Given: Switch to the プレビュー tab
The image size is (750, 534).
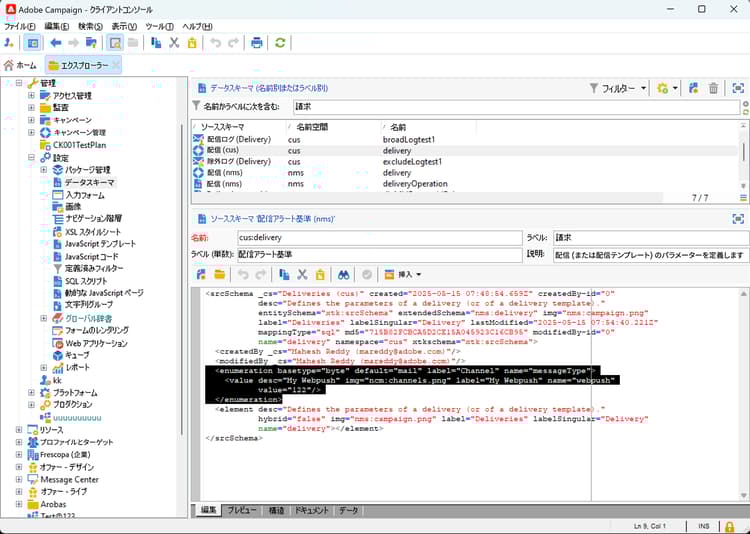Looking at the screenshot, I should pyautogui.click(x=242, y=510).
